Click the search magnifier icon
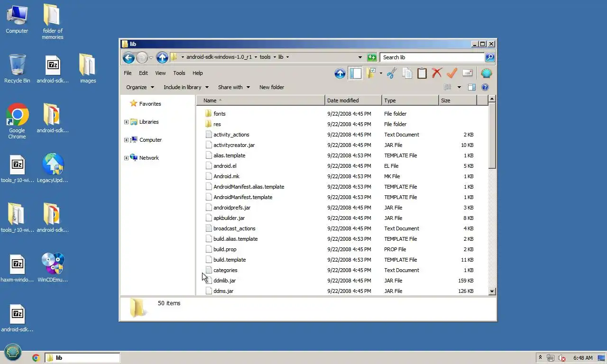This screenshot has width=607, height=364. click(x=490, y=57)
